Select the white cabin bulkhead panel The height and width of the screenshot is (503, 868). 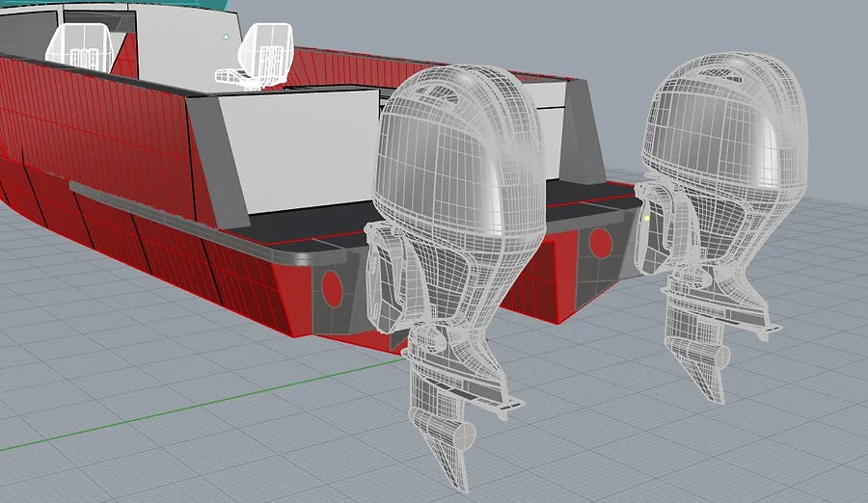tap(299, 145)
